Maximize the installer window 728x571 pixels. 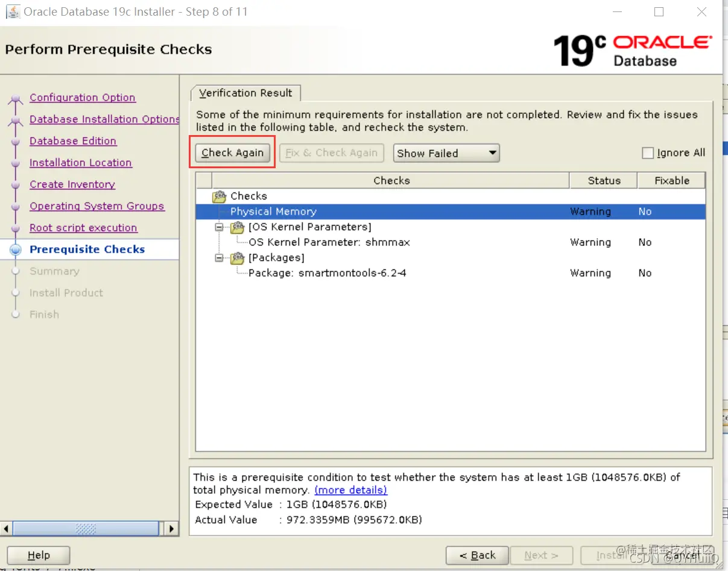(659, 12)
